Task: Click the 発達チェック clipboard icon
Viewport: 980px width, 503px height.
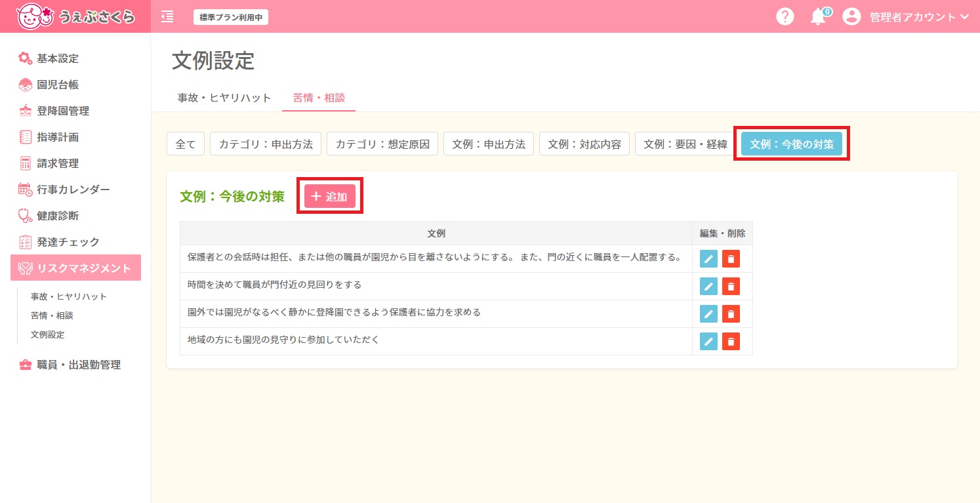Action: click(x=26, y=242)
